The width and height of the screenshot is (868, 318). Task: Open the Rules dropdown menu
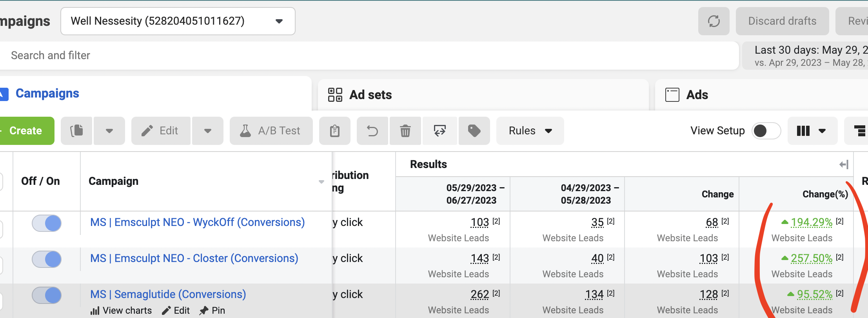530,131
